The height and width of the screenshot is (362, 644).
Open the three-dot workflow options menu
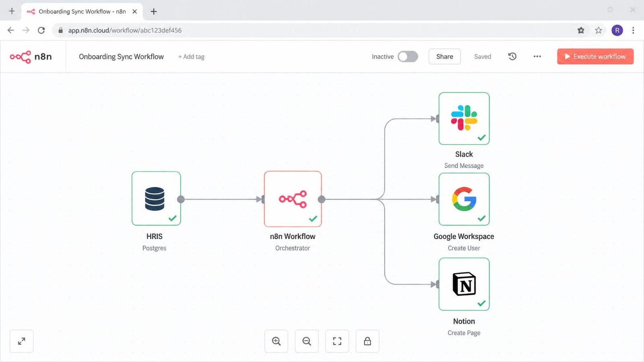[537, 56]
